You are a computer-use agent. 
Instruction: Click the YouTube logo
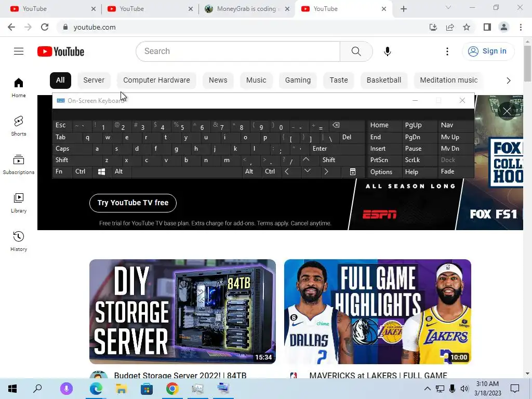coord(61,51)
